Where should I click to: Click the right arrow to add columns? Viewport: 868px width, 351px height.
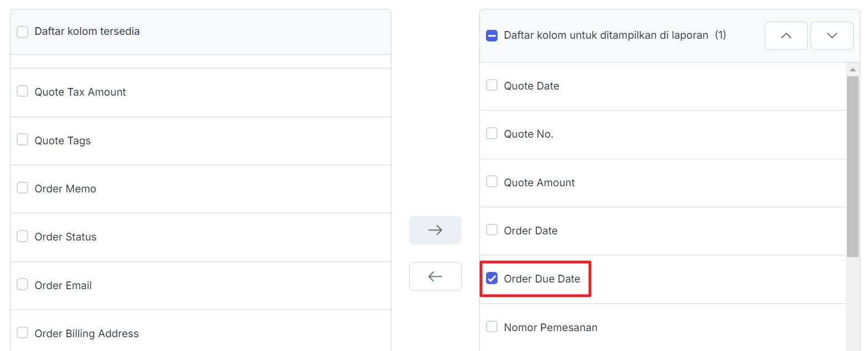(x=435, y=230)
